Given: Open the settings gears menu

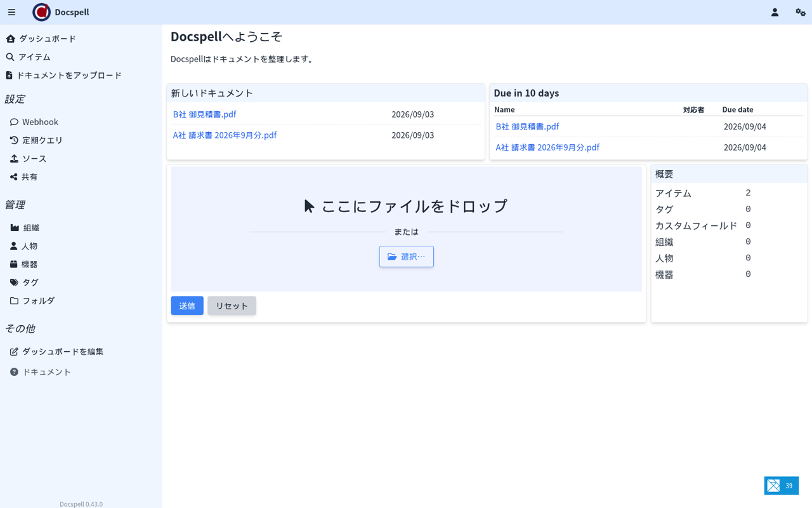Looking at the screenshot, I should pos(801,12).
